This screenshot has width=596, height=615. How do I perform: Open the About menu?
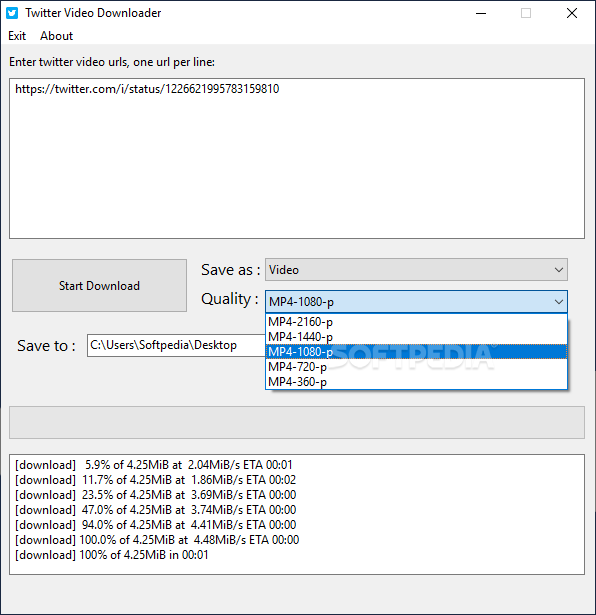click(56, 36)
